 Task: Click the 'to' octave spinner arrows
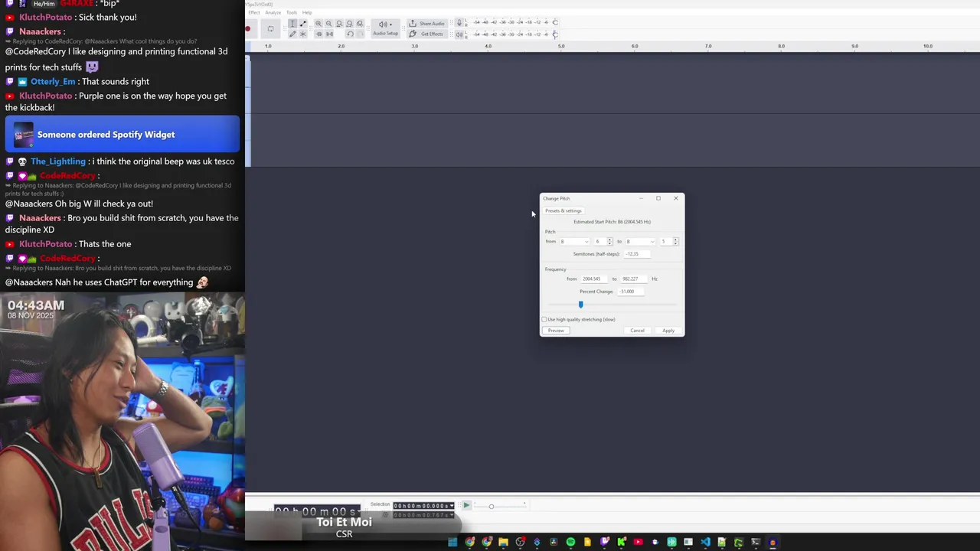point(675,242)
